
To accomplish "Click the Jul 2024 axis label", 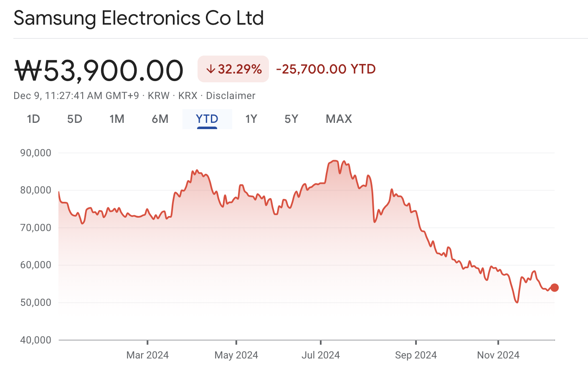I will pyautogui.click(x=321, y=355).
